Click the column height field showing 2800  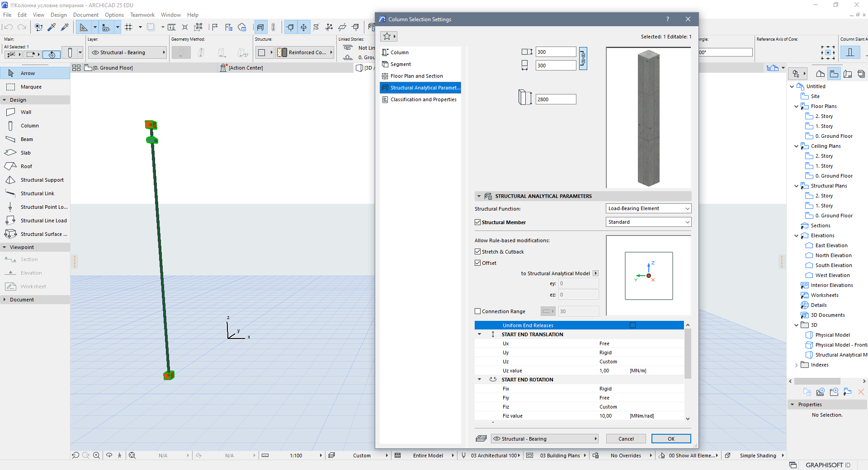[556, 99]
